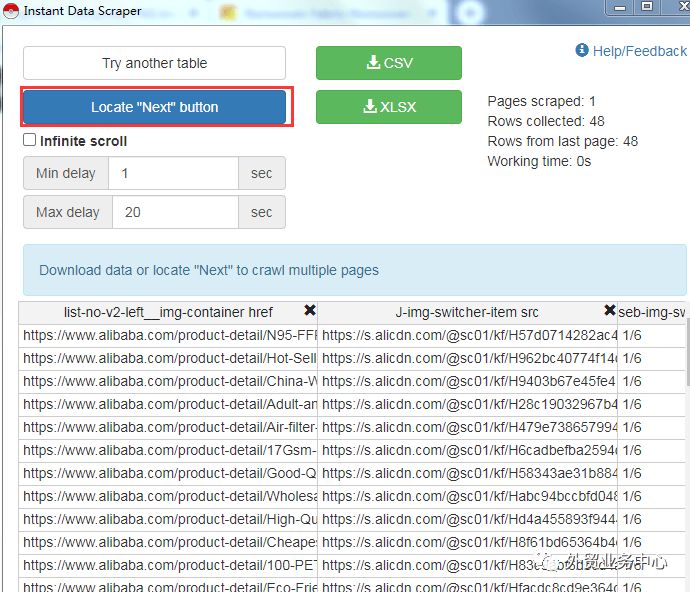
Task: Select the H479e738657994 image URL cell
Action: coord(467,427)
